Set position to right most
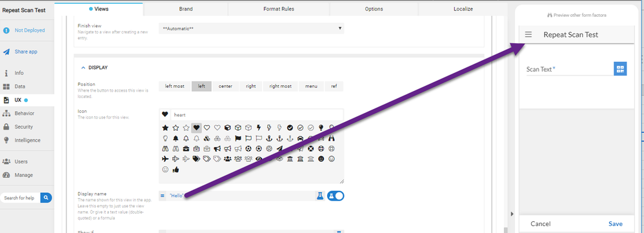Viewport: 644px width, 233px height. click(x=281, y=86)
